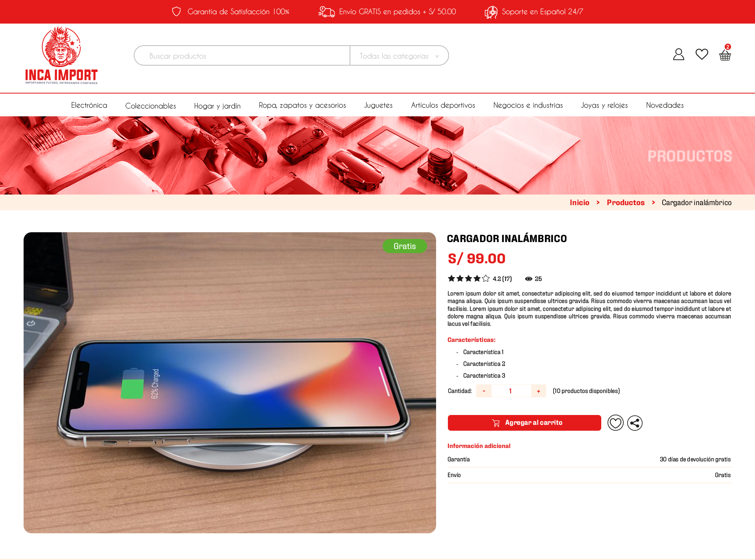The width and height of the screenshot is (755, 560).
Task: Click Agregar al carrito button
Action: point(524,423)
